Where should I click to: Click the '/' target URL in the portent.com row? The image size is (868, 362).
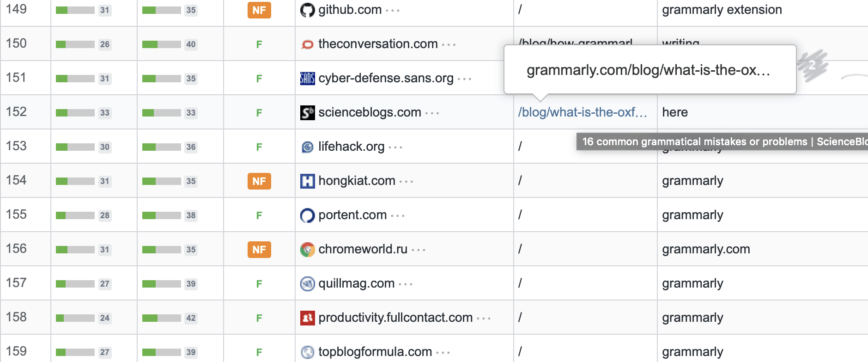click(520, 215)
